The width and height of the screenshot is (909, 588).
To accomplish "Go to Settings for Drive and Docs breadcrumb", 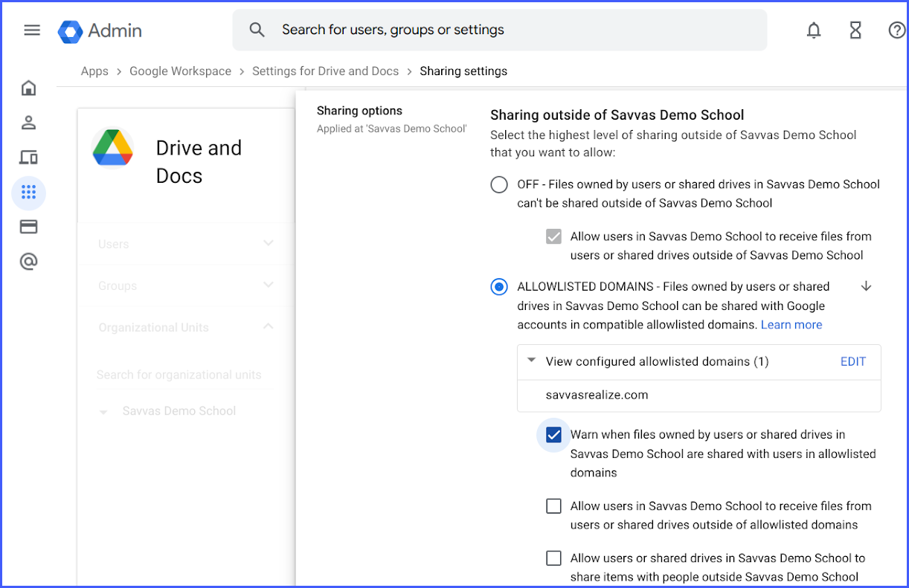I will 325,71.
